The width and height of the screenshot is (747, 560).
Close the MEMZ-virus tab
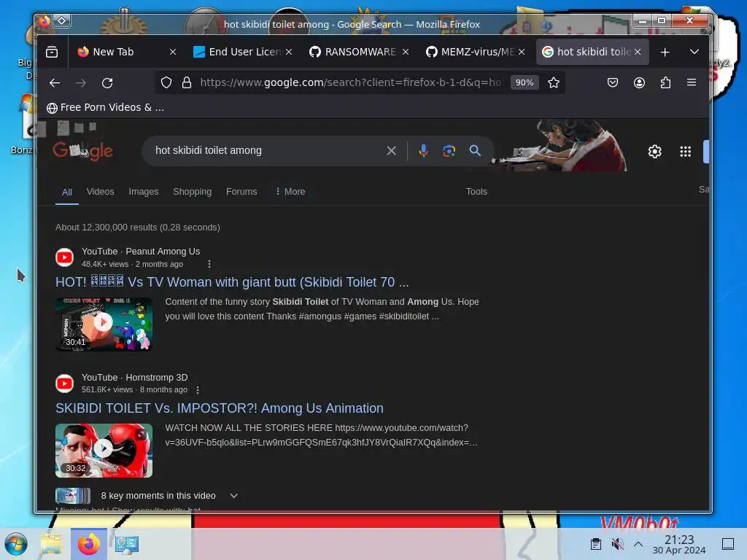pyautogui.click(x=522, y=52)
